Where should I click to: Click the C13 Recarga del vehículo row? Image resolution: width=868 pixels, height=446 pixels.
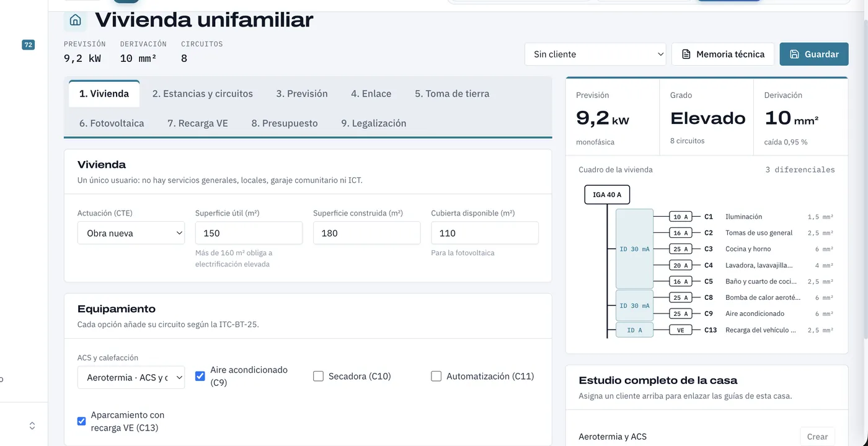751,330
